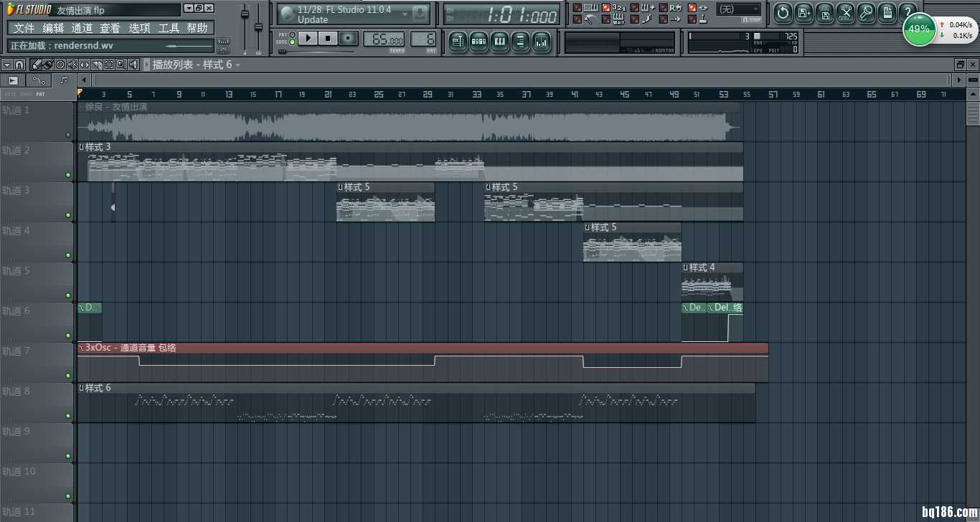Choose the Select marquee tool in playlist

[108, 65]
